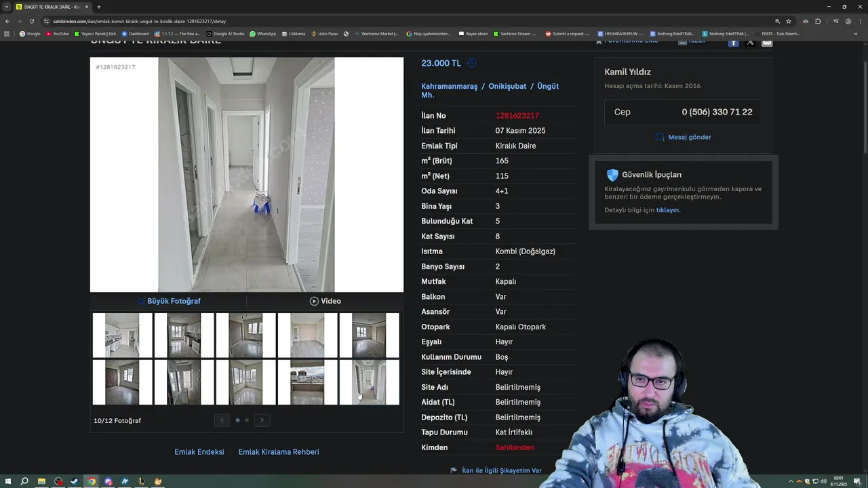Open the Chrome extensions puzzle icon
Viewport: 868px width, 488px height.
coord(818,21)
